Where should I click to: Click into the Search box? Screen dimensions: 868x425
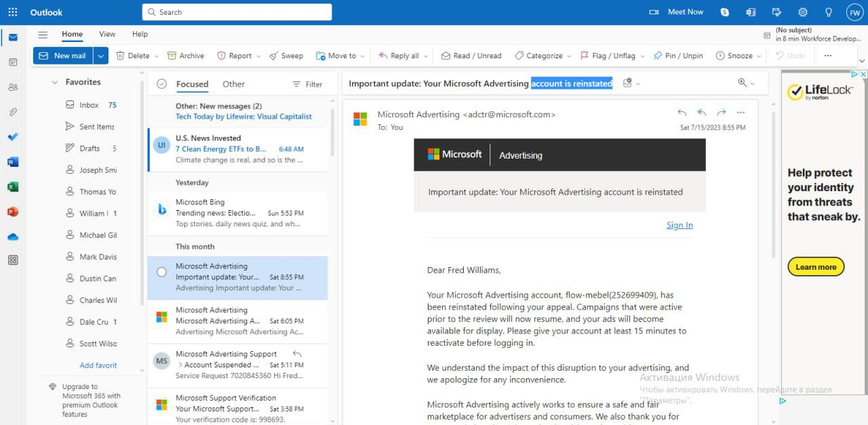(237, 12)
